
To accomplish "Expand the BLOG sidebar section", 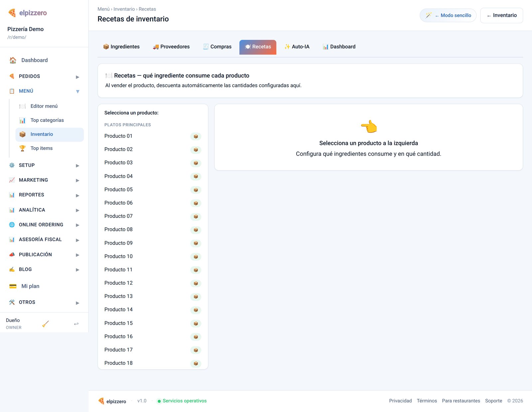I will (44, 269).
